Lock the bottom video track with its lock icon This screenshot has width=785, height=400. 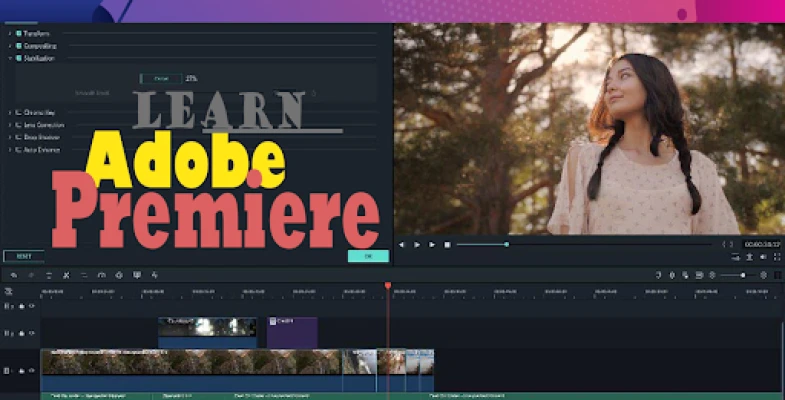[22, 371]
